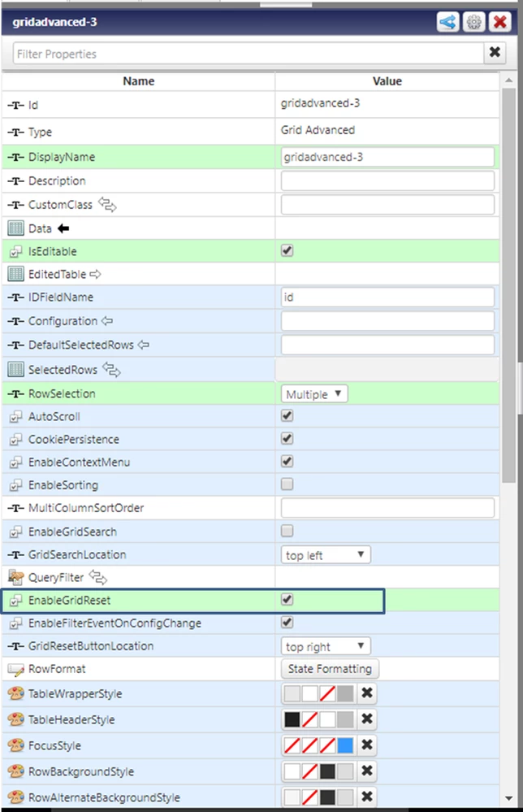Click the DisplayName input field
Screen dimensions: 523x812
(x=387, y=157)
